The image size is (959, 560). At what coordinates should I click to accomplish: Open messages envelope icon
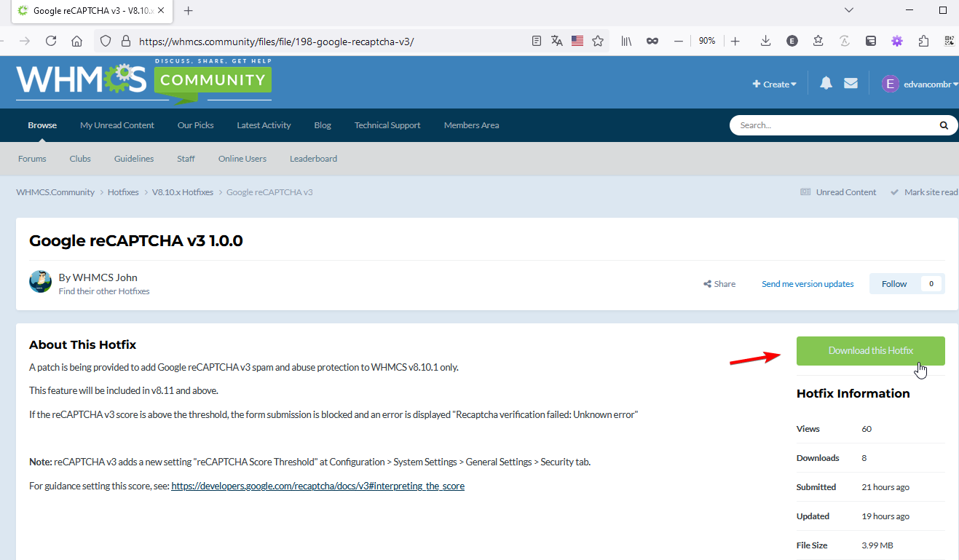click(x=851, y=84)
